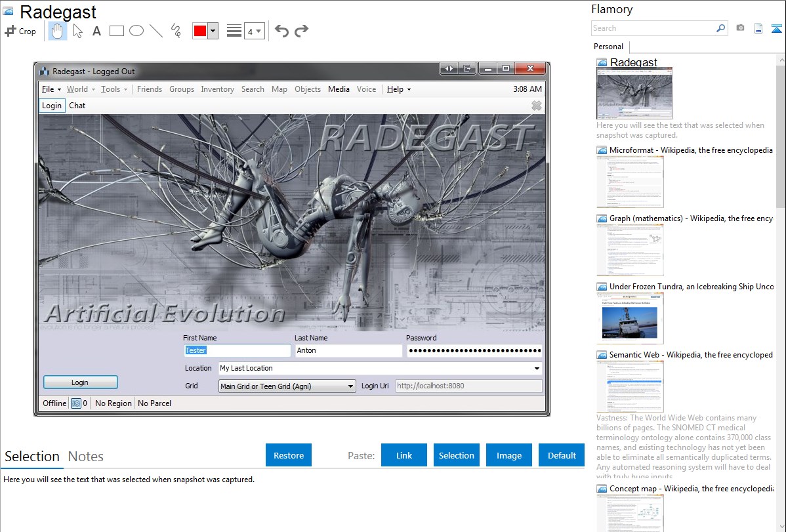This screenshot has width=786, height=532.
Task: Paste as Link
Action: coord(404,455)
